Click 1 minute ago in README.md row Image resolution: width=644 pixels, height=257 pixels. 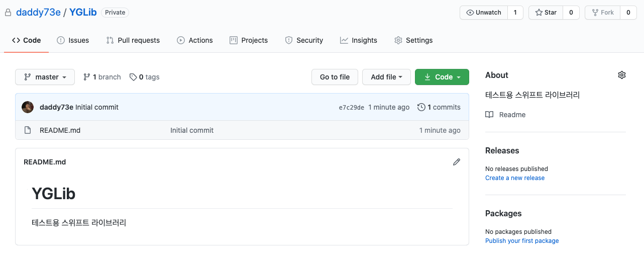click(440, 130)
